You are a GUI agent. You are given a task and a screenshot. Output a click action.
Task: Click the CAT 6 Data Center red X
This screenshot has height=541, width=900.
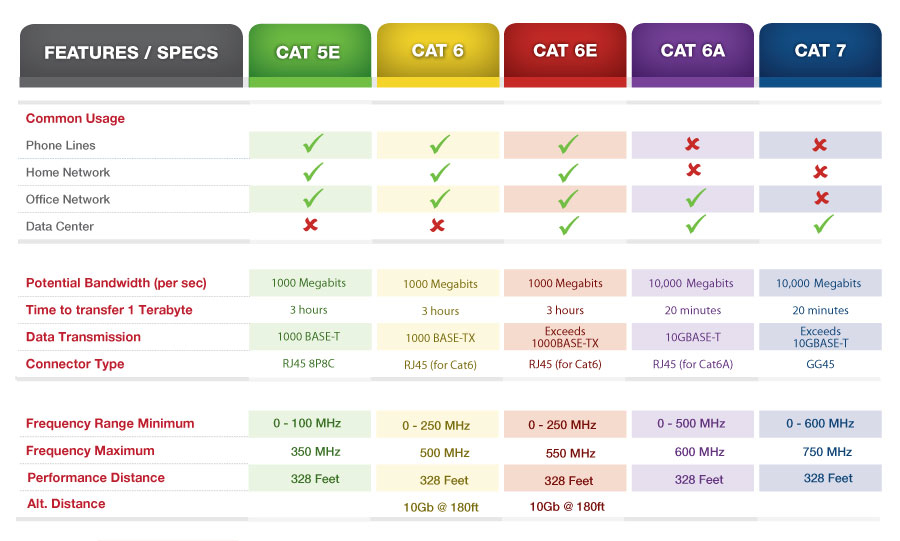(x=438, y=225)
